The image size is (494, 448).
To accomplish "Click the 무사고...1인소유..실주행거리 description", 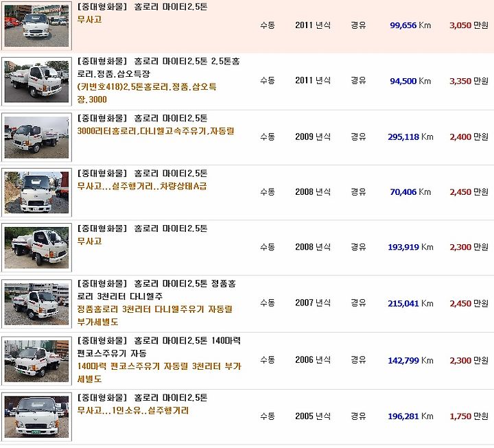I will coord(133,410).
